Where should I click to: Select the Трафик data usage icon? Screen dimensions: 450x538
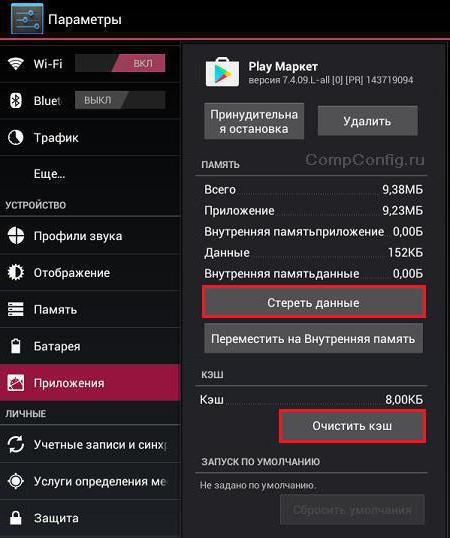(16, 138)
